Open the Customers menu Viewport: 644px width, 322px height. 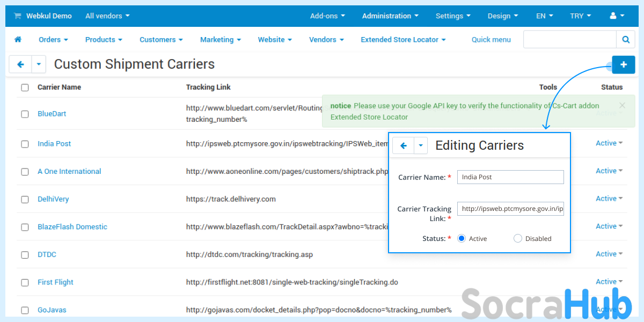coord(161,40)
